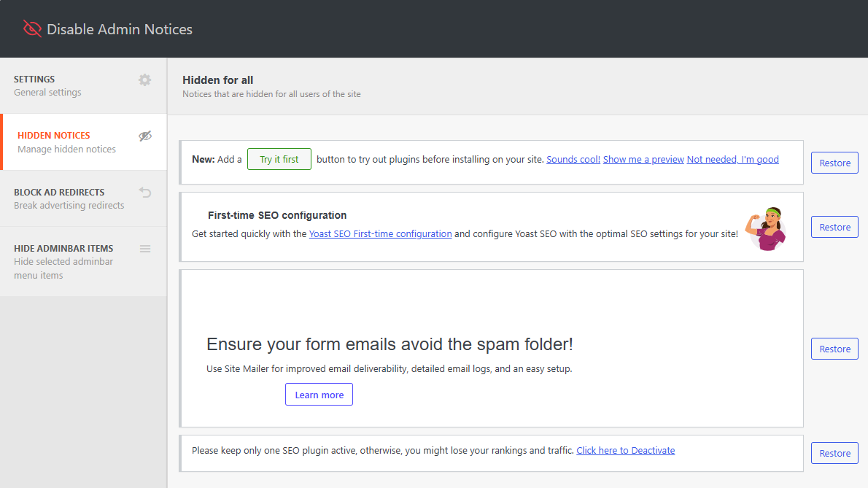Restore the SEO plugin warning notice
The image size is (868, 488).
[834, 453]
